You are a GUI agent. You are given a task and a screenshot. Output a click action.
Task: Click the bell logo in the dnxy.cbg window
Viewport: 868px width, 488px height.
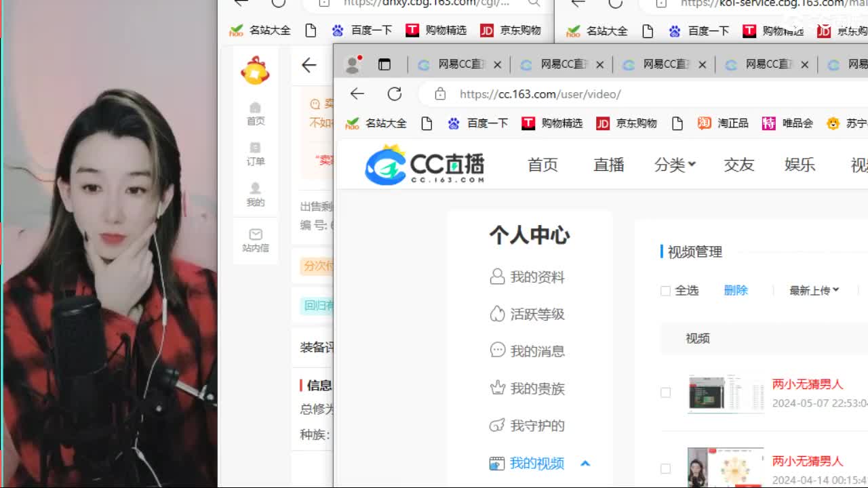pyautogui.click(x=255, y=70)
